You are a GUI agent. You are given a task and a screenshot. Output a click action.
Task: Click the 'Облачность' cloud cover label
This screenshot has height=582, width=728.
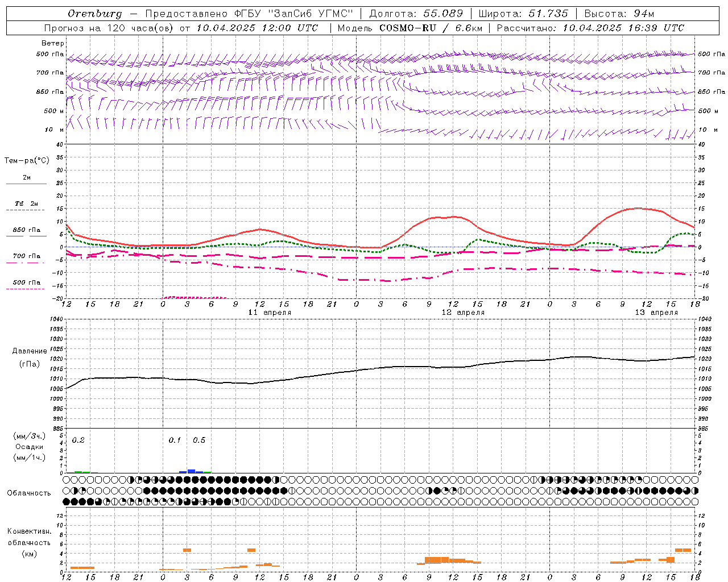coord(29,493)
